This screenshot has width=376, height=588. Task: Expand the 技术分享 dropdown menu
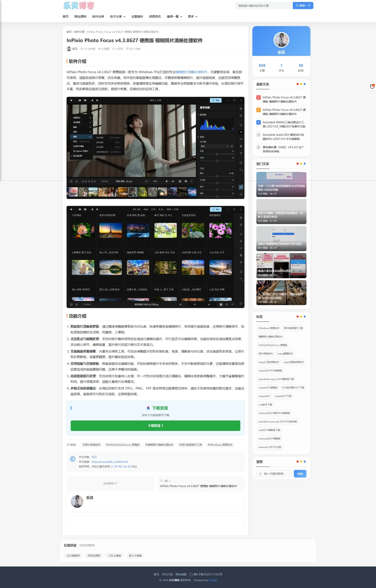coord(117,17)
